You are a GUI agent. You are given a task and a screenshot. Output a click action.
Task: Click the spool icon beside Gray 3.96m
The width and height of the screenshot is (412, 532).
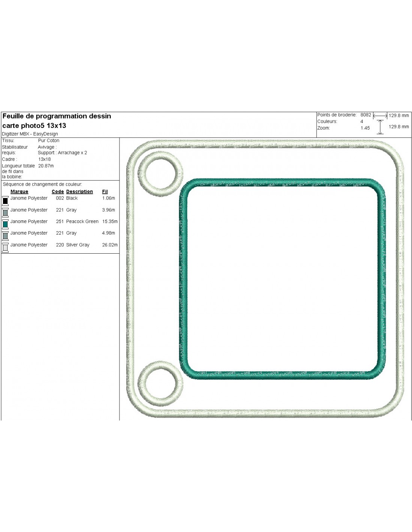point(5,212)
